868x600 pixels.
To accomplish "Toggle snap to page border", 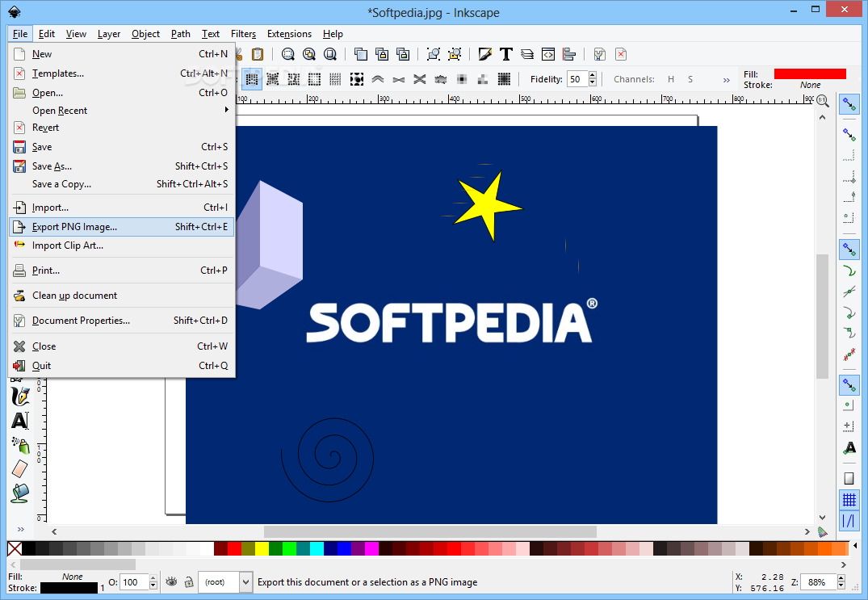I will click(x=849, y=478).
